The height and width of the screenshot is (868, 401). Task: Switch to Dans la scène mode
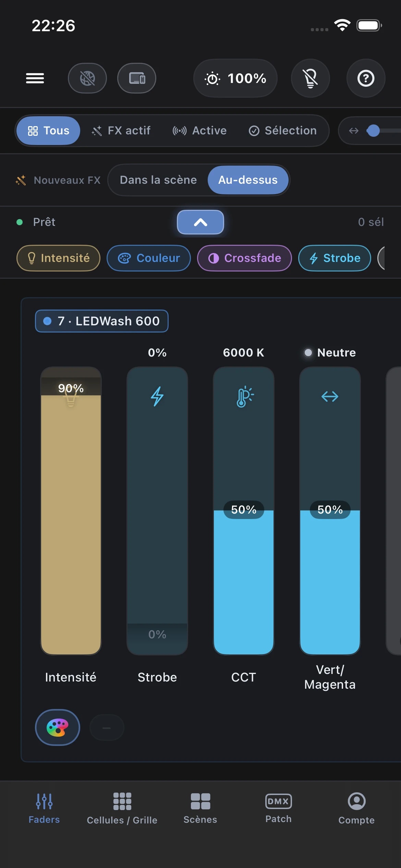point(158,180)
